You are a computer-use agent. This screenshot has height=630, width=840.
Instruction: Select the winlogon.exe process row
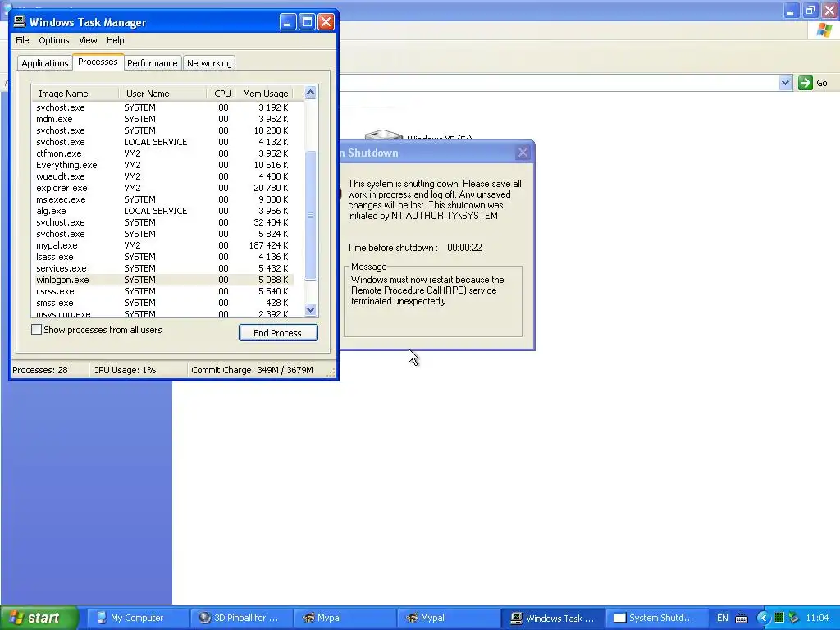click(x=163, y=280)
